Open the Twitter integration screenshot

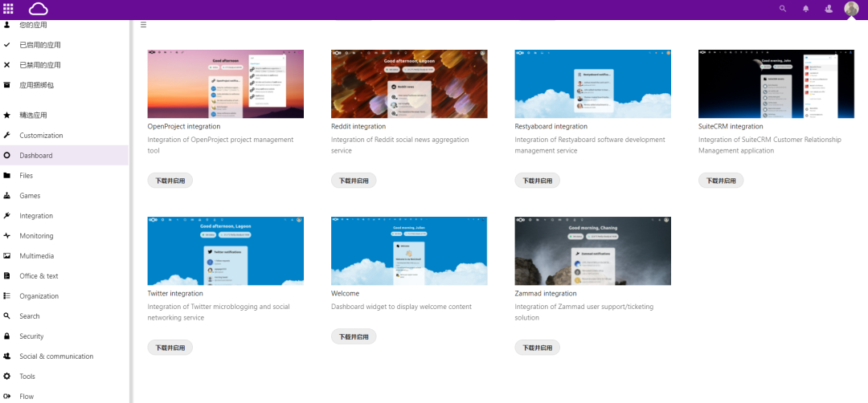pyautogui.click(x=225, y=250)
